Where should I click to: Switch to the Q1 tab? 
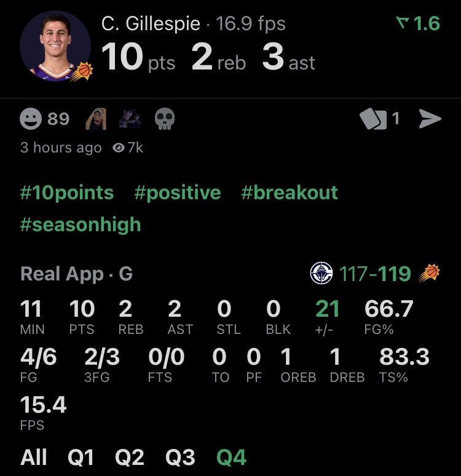81,457
